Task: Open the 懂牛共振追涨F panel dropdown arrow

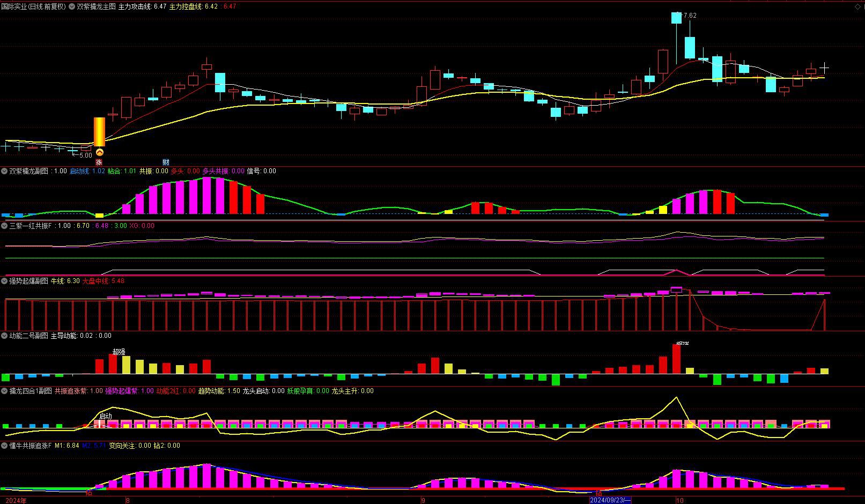Action: pos(4,446)
